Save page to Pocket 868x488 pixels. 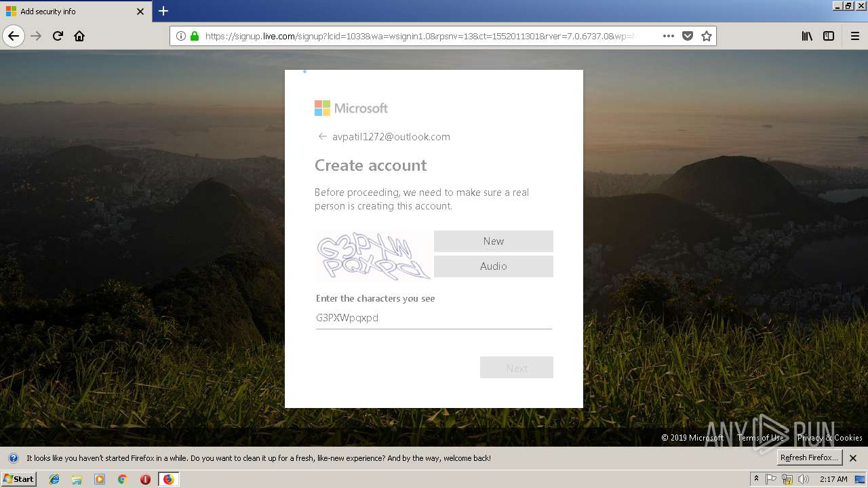coord(688,36)
